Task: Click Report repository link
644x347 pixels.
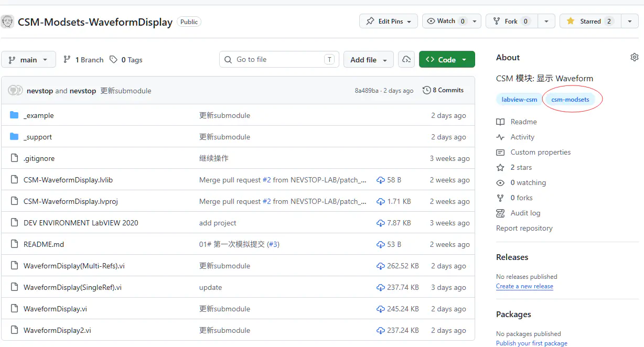Action: [x=524, y=228]
